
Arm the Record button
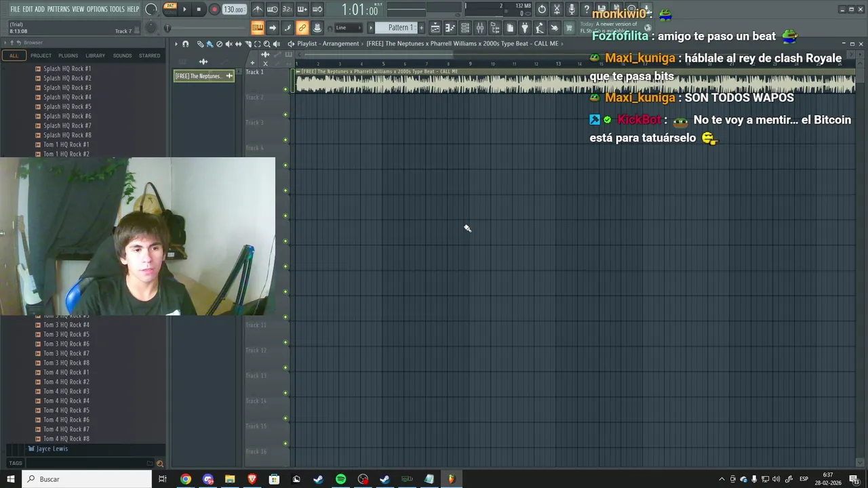(x=214, y=9)
